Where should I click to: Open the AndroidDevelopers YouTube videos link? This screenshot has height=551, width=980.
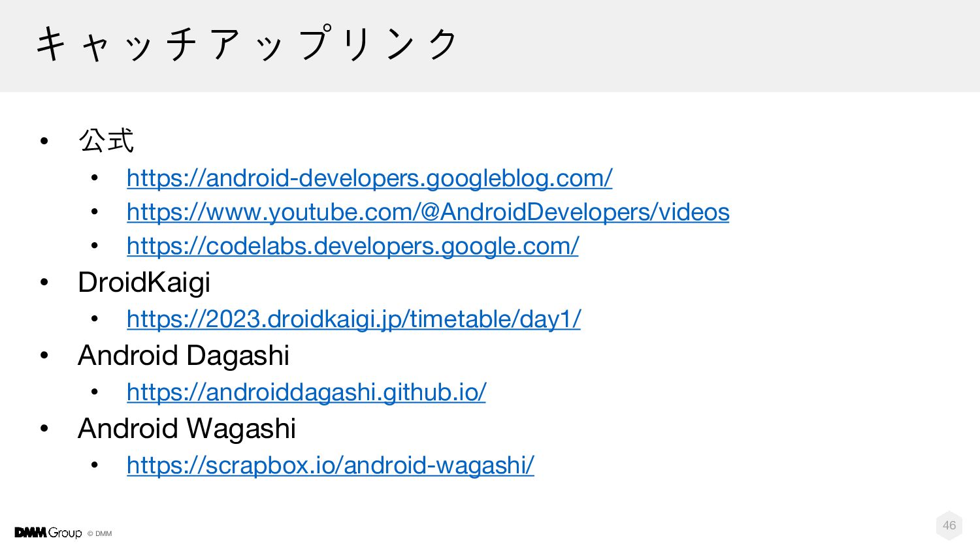428,212
